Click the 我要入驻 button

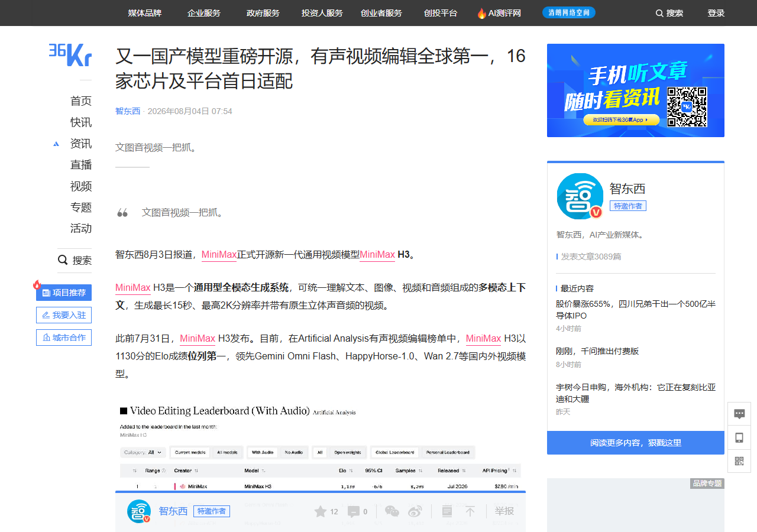click(64, 315)
